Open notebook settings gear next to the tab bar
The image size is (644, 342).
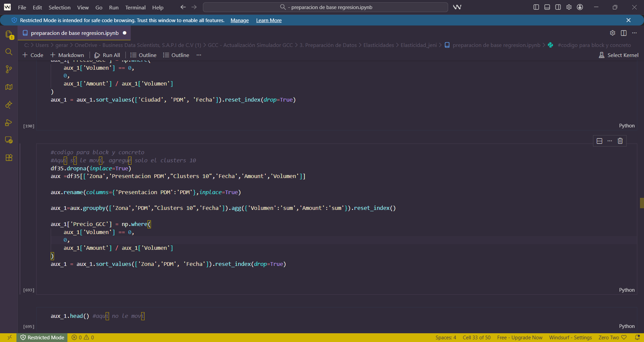point(612,33)
